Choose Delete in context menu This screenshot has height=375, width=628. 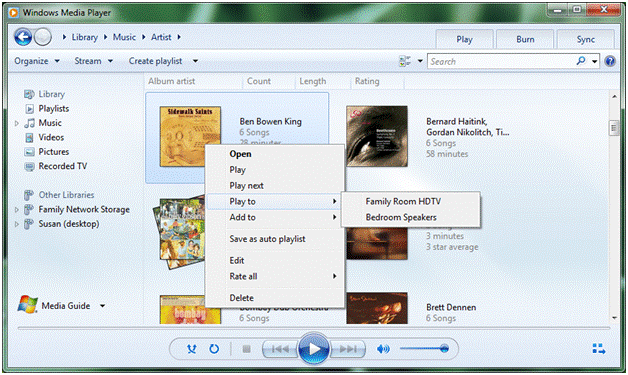pos(275,298)
